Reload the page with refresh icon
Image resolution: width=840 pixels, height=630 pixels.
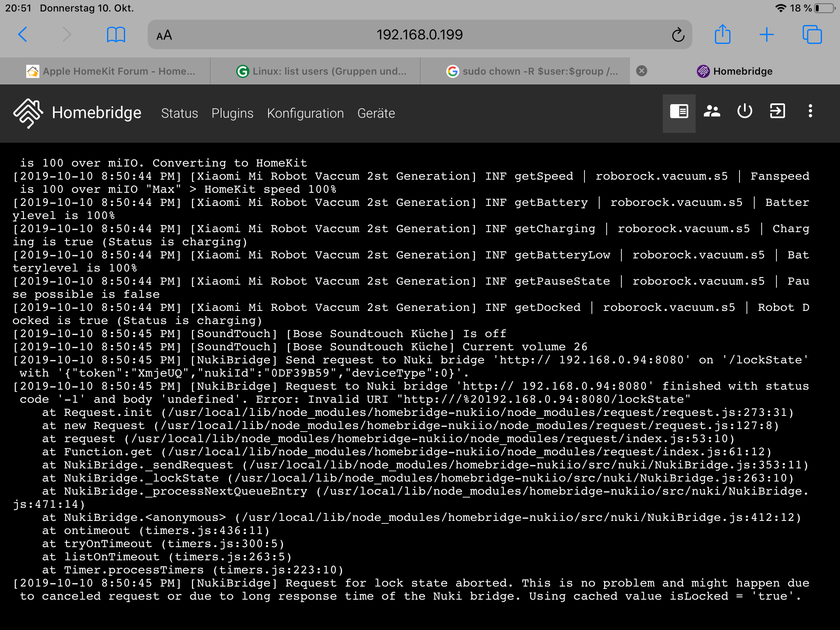point(678,35)
